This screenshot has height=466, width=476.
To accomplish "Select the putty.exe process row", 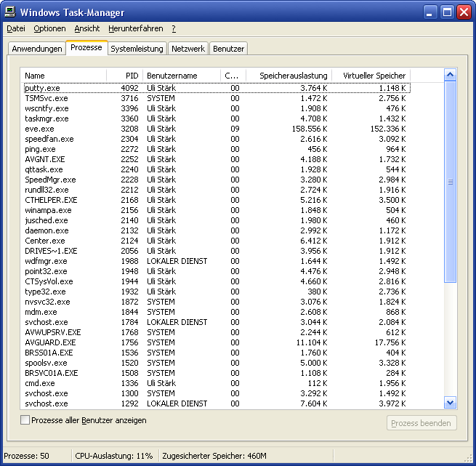I will point(217,88).
